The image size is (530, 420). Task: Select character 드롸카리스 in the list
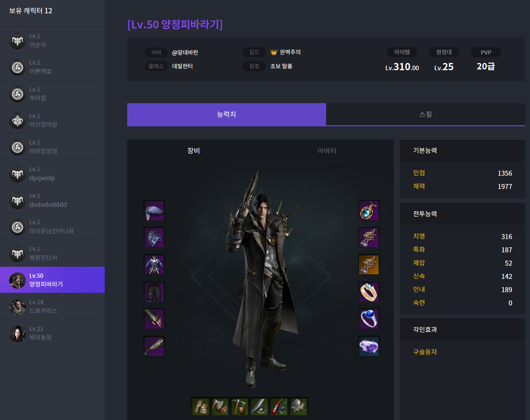(52, 307)
